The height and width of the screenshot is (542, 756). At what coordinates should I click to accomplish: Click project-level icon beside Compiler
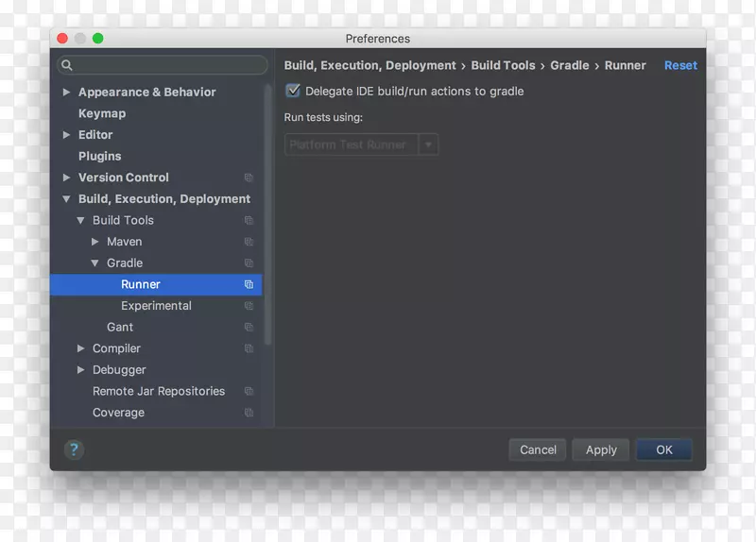click(249, 348)
